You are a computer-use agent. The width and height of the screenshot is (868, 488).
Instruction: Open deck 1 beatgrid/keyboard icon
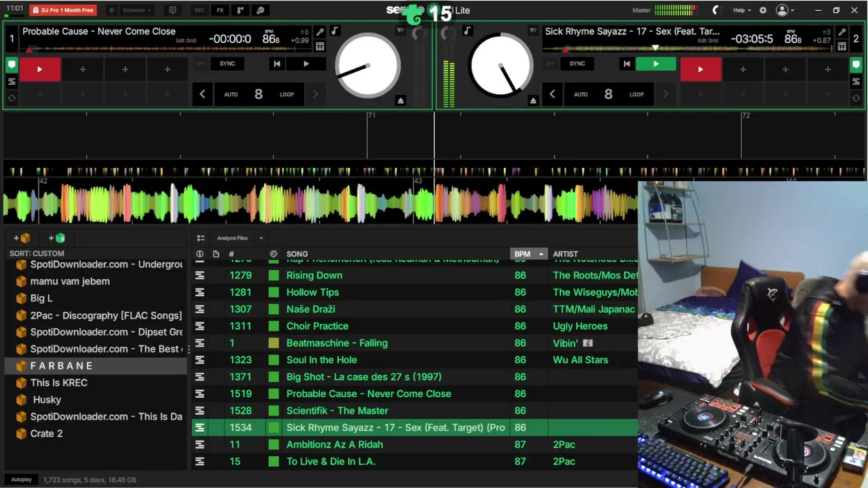pyautogui.click(x=320, y=46)
